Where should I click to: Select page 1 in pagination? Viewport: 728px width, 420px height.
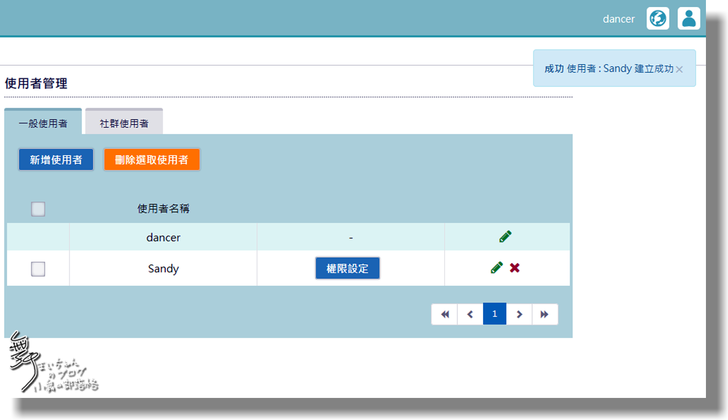(x=494, y=314)
